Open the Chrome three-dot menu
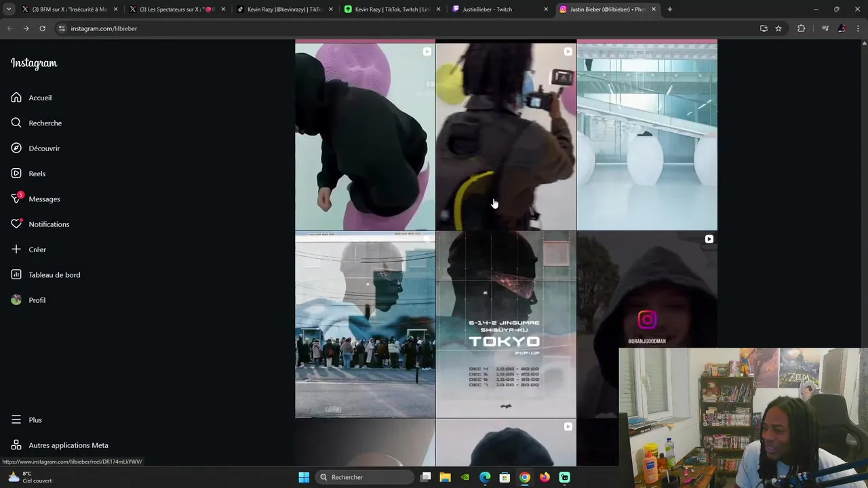868x488 pixels. (x=859, y=28)
